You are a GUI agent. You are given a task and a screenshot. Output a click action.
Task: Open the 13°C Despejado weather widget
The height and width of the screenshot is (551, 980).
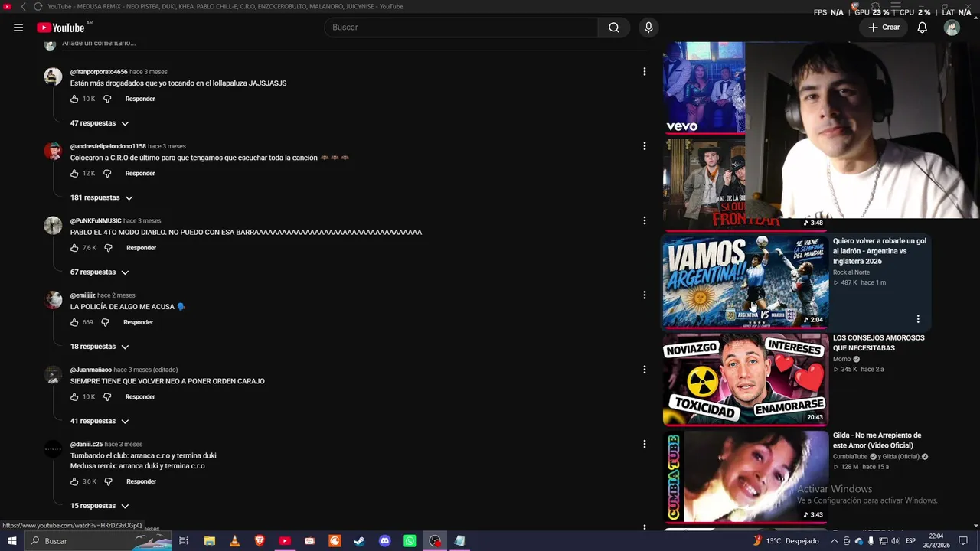[x=786, y=541]
